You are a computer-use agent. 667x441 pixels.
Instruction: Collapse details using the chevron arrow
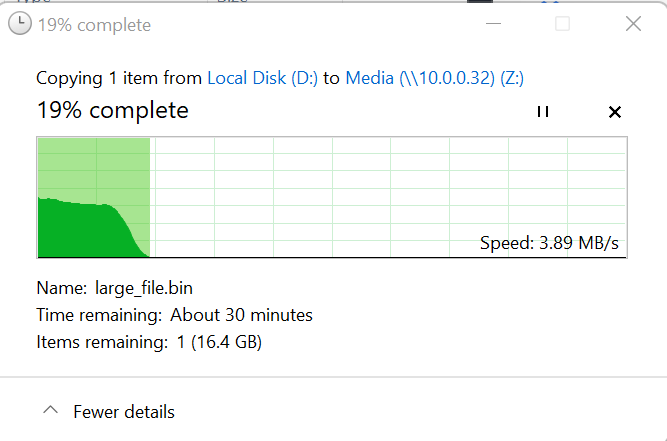(51, 410)
